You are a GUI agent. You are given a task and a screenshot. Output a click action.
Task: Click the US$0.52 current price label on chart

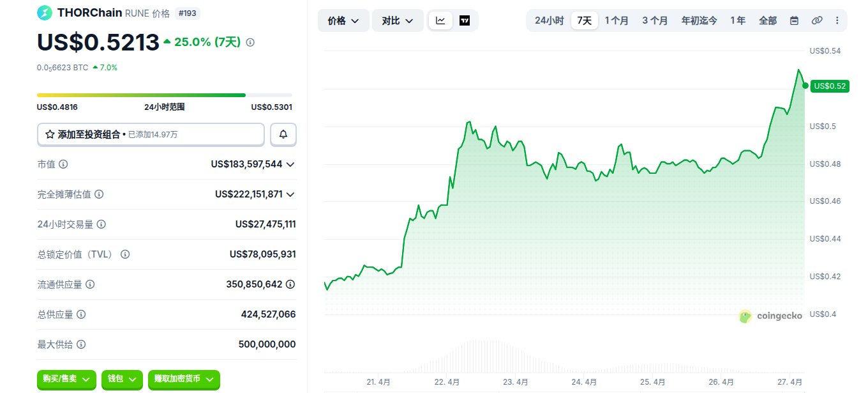coord(830,86)
